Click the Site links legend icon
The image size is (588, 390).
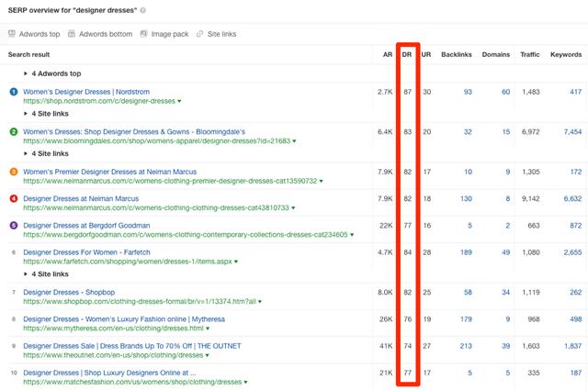click(x=200, y=34)
